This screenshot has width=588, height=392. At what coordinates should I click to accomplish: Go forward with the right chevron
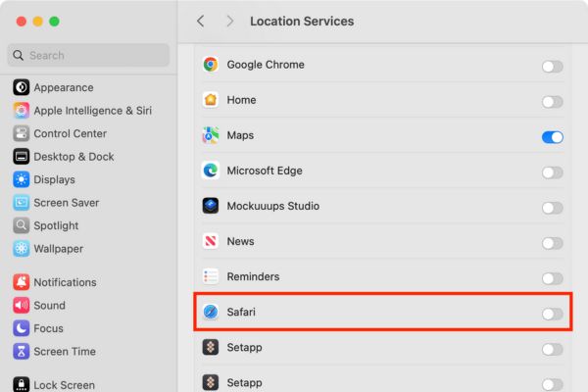(x=230, y=21)
